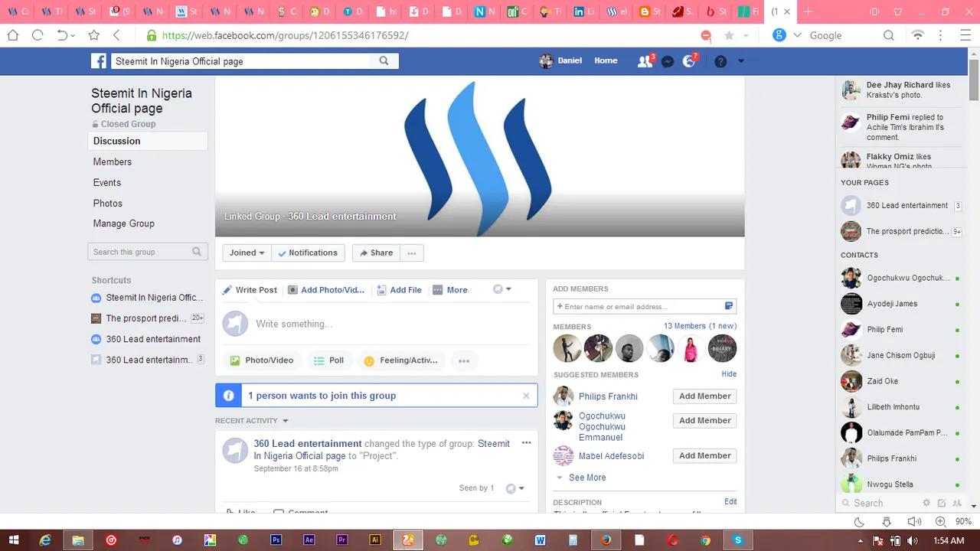
Task: Click Write something text field
Action: tap(394, 324)
